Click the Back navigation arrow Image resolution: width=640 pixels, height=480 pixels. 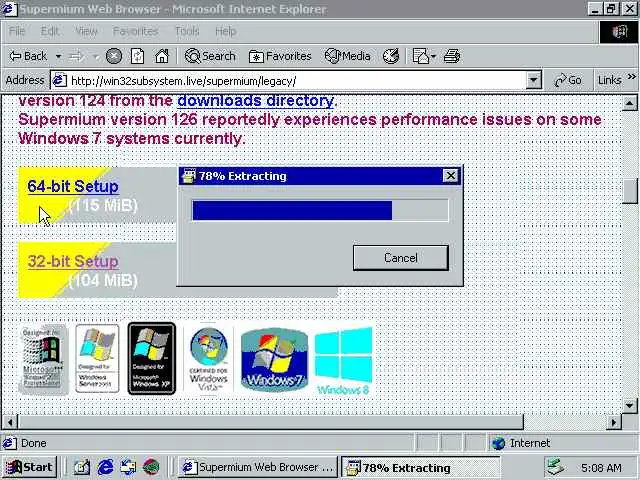[x=28, y=56]
